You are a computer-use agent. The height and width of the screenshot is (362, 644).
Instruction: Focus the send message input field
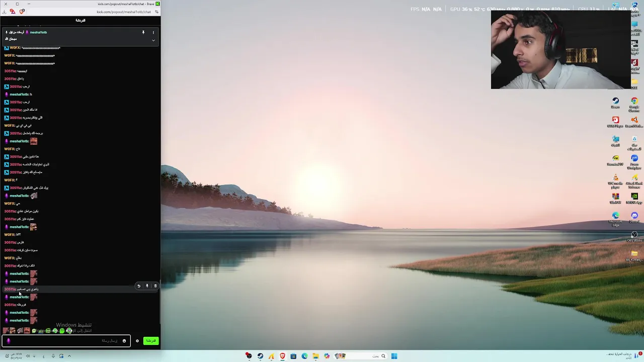(66, 341)
